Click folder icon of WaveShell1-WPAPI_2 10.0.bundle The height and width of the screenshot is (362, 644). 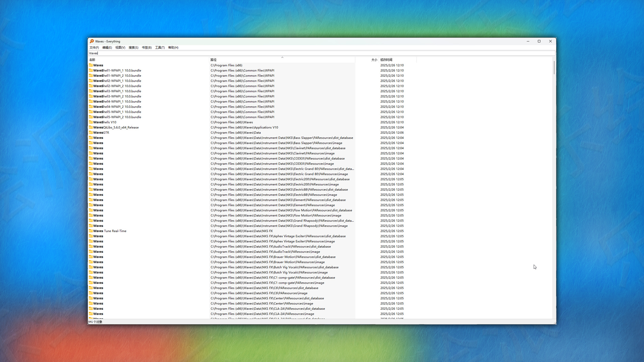91,76
